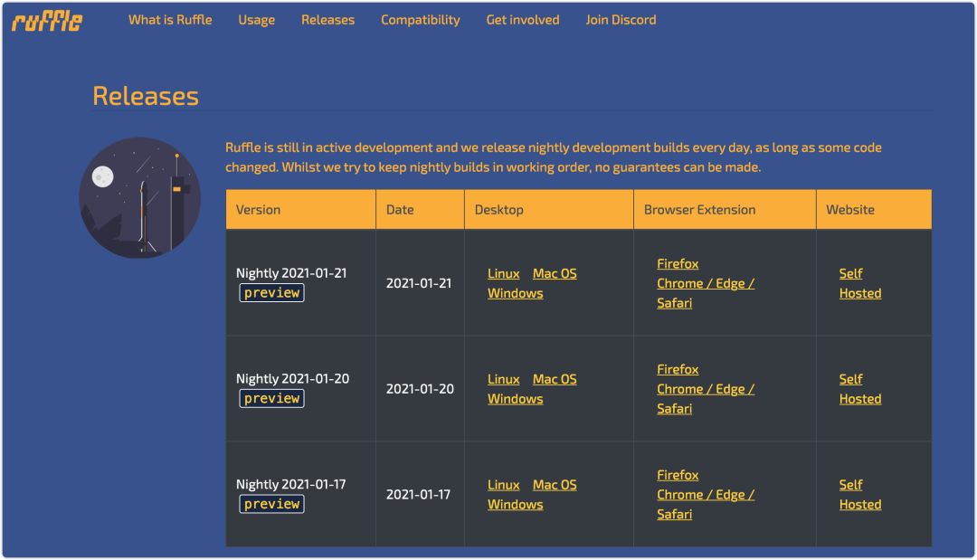Get Chrome / Edge / Safari extension for 2021-01-21

pos(706,293)
